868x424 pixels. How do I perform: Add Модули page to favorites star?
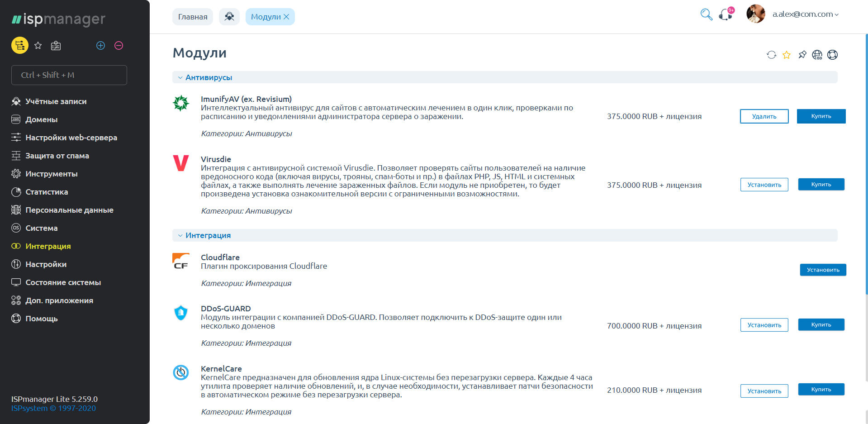click(787, 55)
